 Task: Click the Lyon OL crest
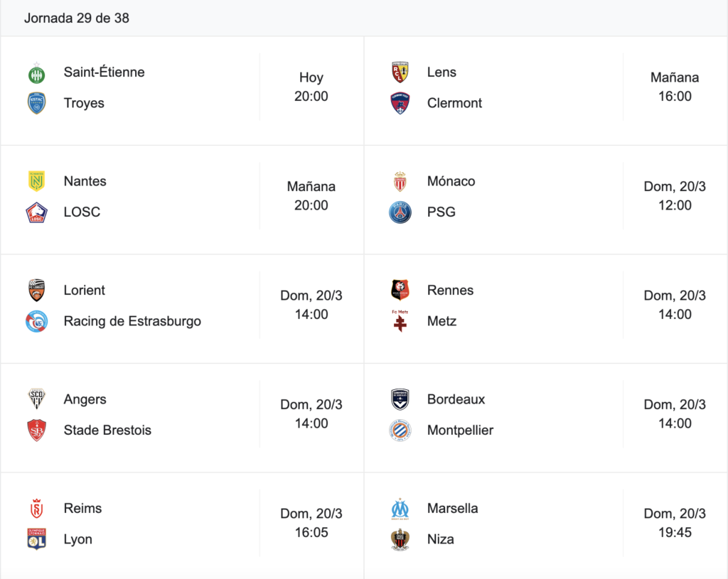pos(37,539)
